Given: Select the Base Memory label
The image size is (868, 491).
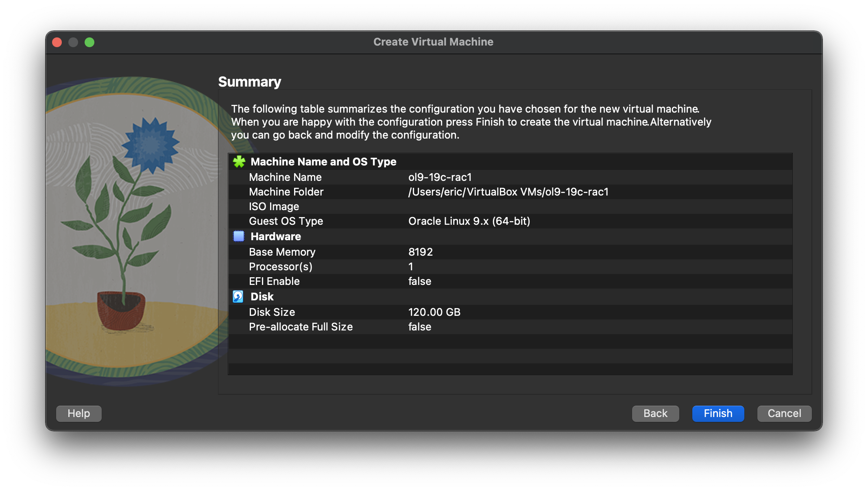Looking at the screenshot, I should tap(282, 252).
